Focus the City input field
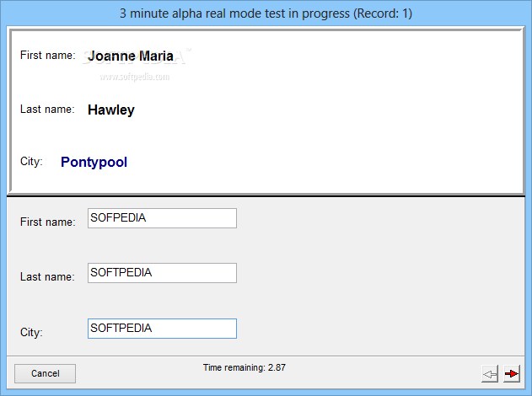532x396 pixels. [x=162, y=329]
